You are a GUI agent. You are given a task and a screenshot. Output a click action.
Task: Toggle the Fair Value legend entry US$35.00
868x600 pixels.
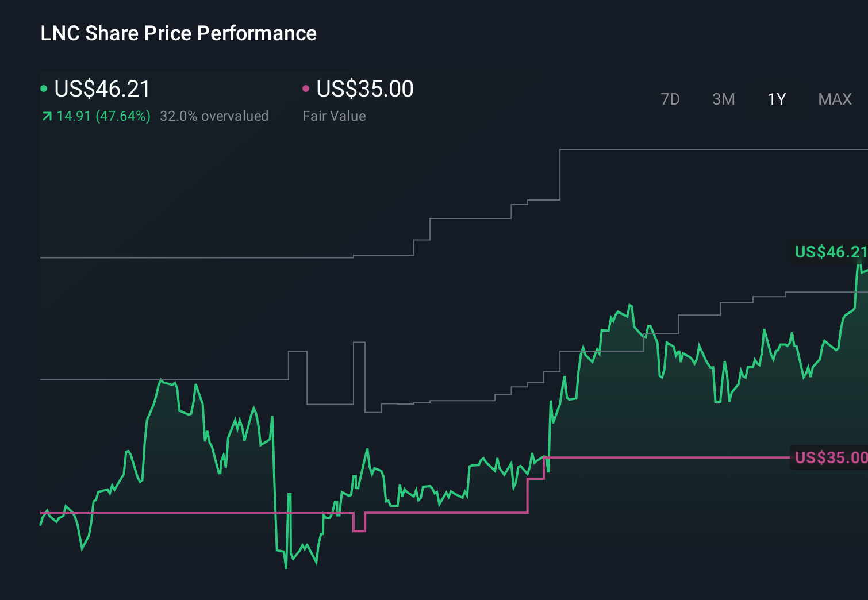364,89
